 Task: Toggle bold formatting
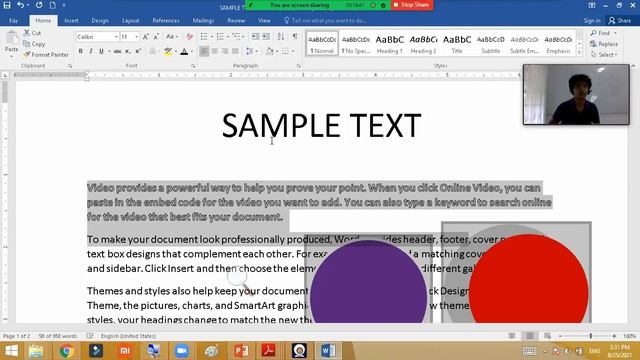point(80,51)
